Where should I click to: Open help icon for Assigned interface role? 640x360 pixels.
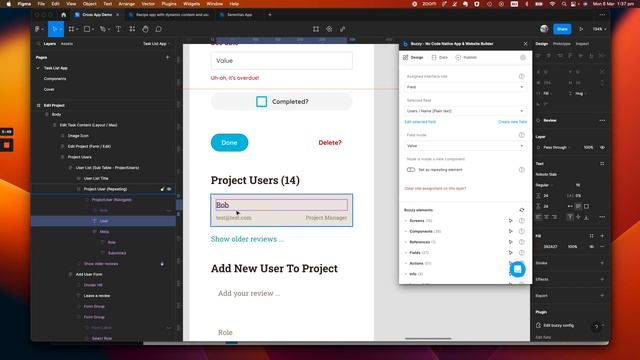(522, 76)
